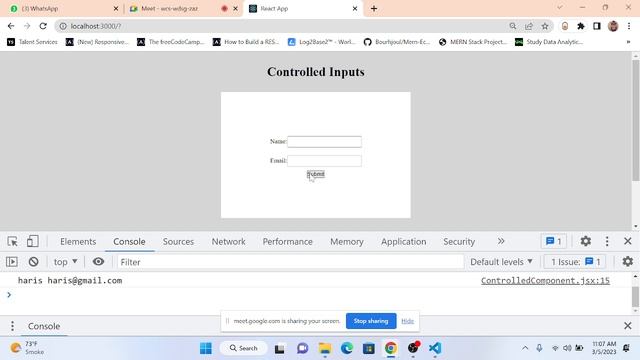Switch to the Performance tab
Screen dimensions: 640x360
(x=287, y=242)
